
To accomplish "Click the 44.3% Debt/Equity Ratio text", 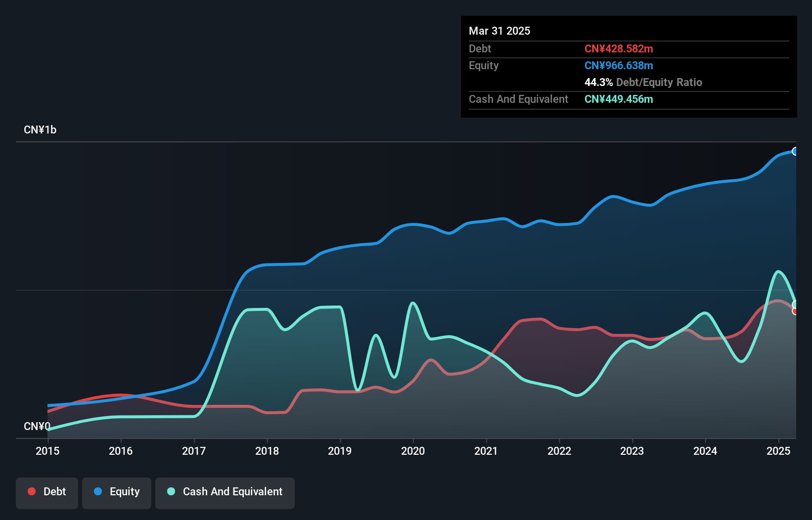I will click(x=643, y=82).
